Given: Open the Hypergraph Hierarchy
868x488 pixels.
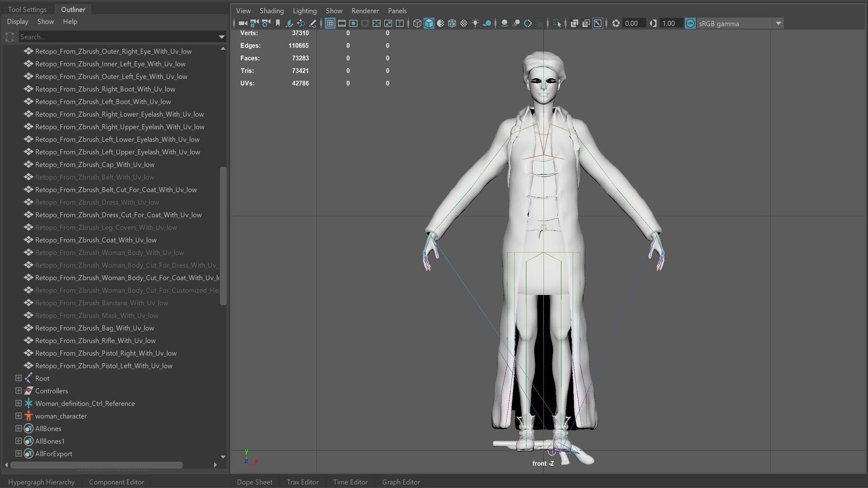Looking at the screenshot, I should [x=41, y=482].
